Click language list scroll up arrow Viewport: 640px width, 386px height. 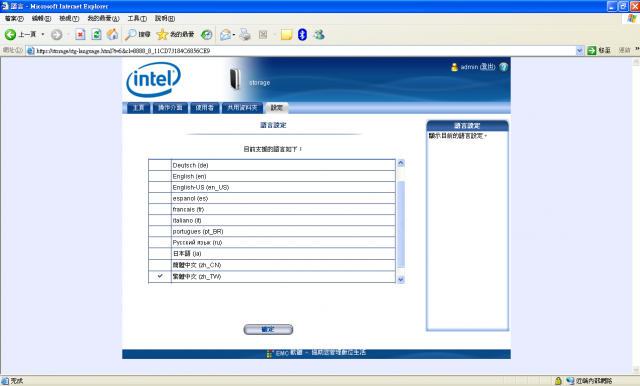point(400,163)
